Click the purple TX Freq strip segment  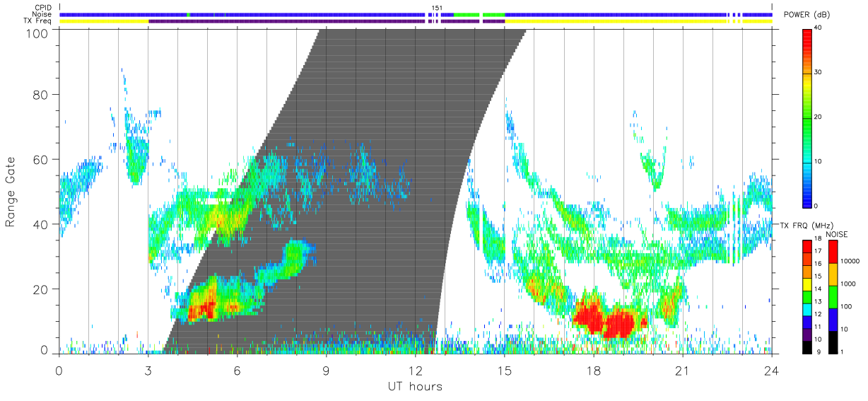click(325, 21)
